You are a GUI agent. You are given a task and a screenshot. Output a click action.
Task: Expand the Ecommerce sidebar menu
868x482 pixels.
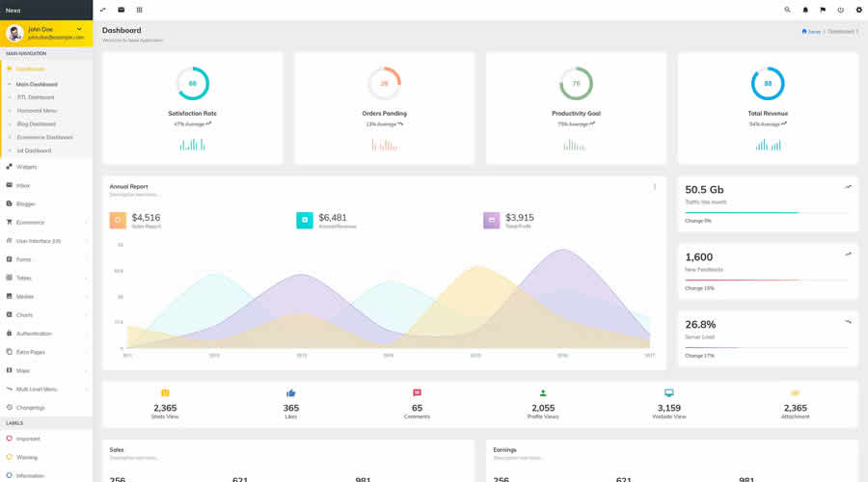[x=46, y=222]
